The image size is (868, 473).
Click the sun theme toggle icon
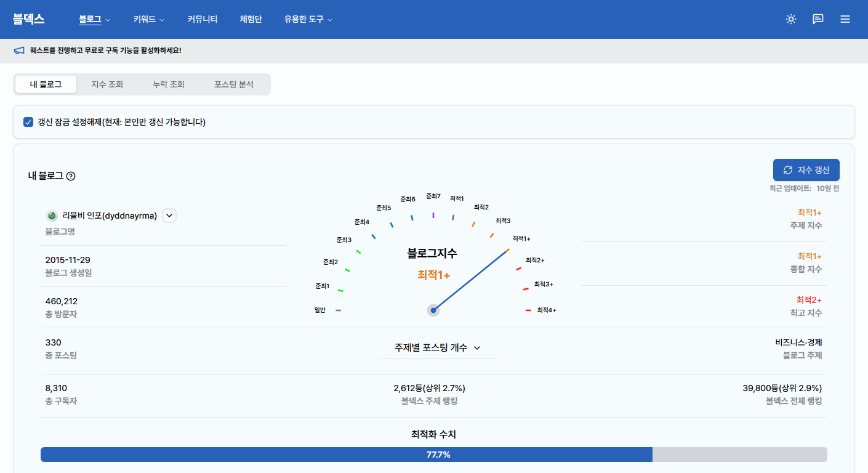click(790, 19)
